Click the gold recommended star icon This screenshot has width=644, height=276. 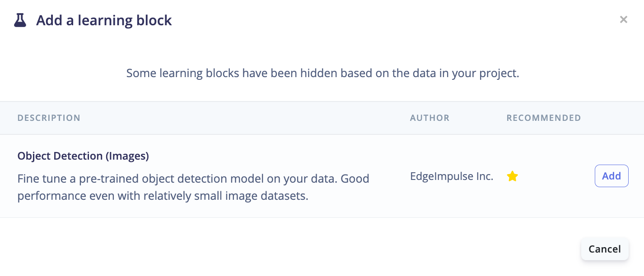tap(512, 176)
